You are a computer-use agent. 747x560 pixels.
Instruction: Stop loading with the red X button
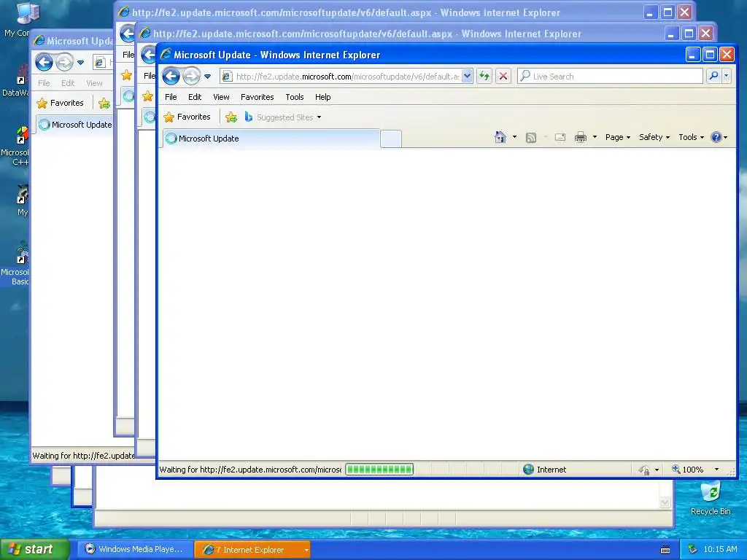point(503,76)
